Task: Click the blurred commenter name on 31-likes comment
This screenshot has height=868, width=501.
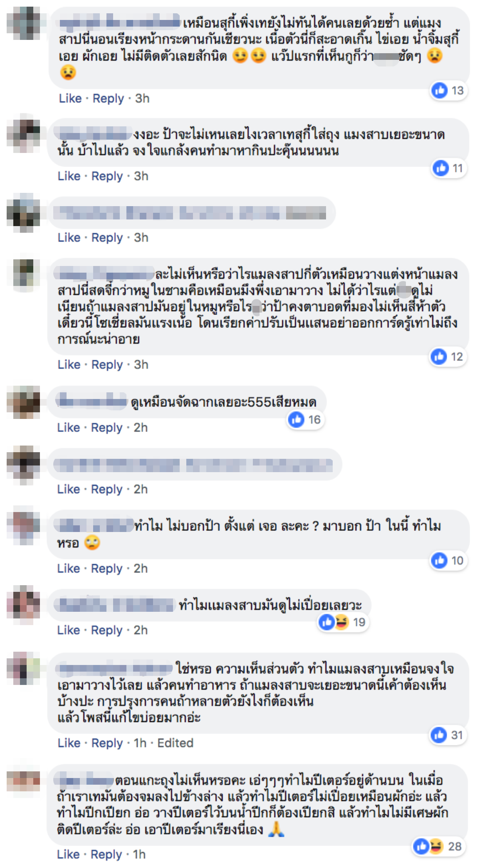Action: pos(114,669)
